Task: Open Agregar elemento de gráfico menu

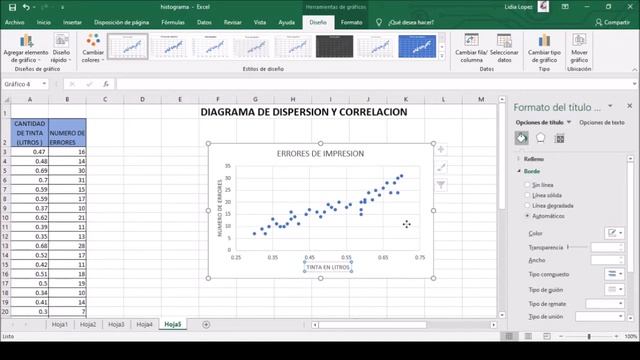Action: click(26, 48)
